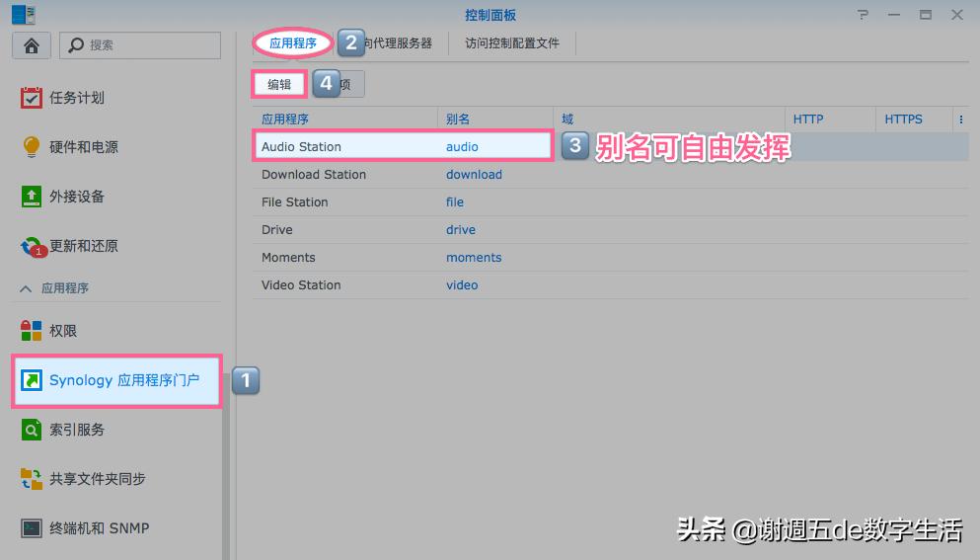Select Synology 应用程序门户 in sidebar
The image size is (980, 560).
[x=116, y=380]
